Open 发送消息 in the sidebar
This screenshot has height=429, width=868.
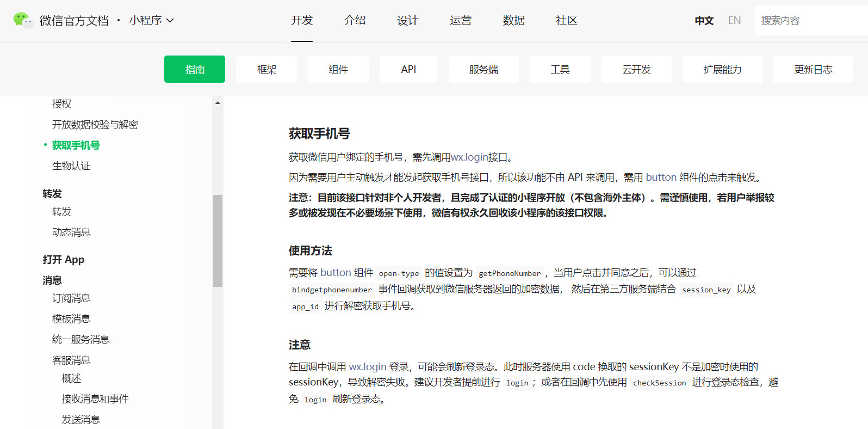point(81,420)
